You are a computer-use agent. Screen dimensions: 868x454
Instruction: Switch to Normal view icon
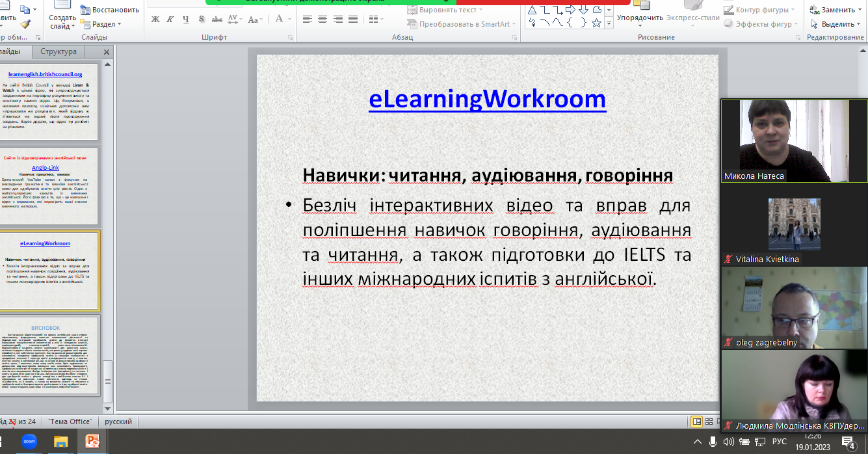click(x=697, y=421)
